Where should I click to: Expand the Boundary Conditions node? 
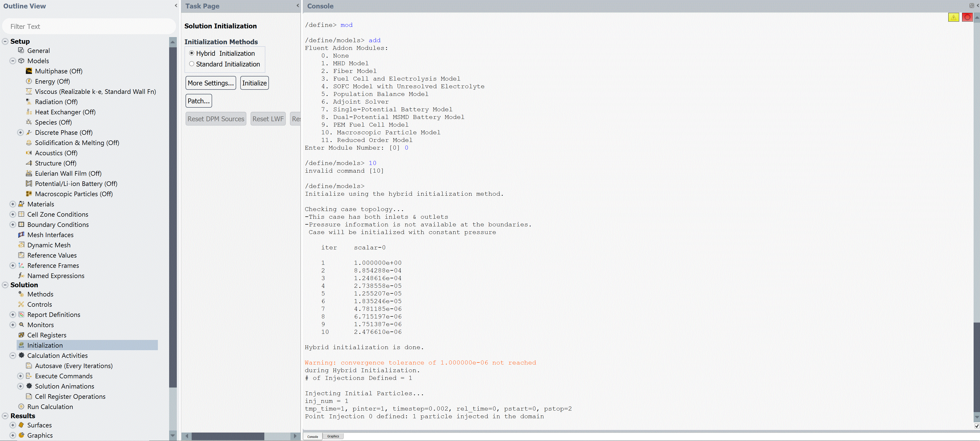(13, 225)
